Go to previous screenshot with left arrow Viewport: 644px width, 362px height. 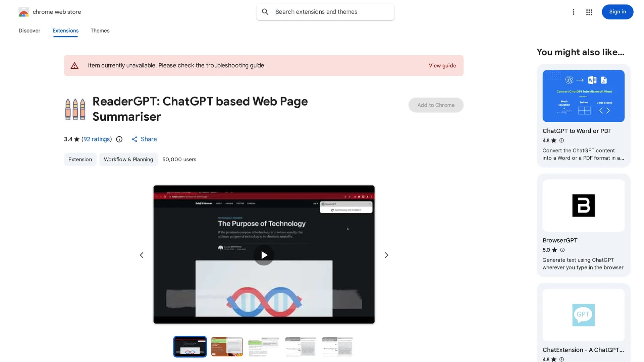click(x=142, y=255)
